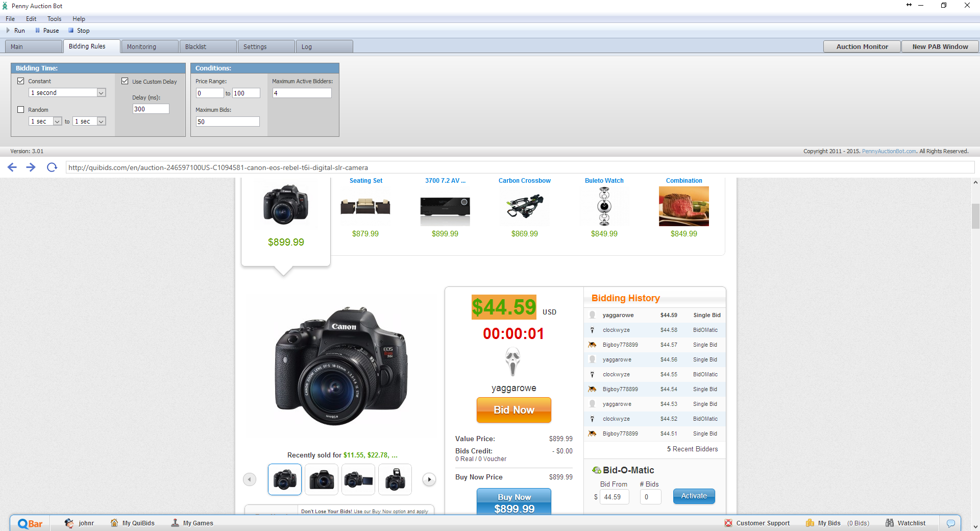Click the Delay (ms) input field

point(151,109)
